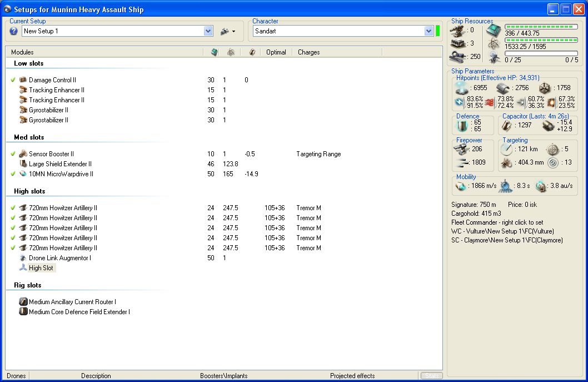Click the first Tracking Enhancer II icon
Screen dimensions: 588x382
[x=23, y=90]
